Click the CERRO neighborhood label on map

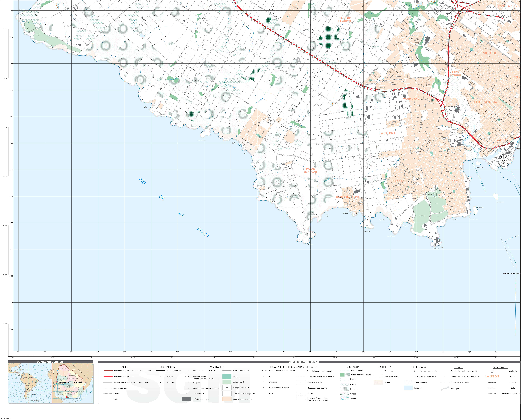(x=454, y=181)
